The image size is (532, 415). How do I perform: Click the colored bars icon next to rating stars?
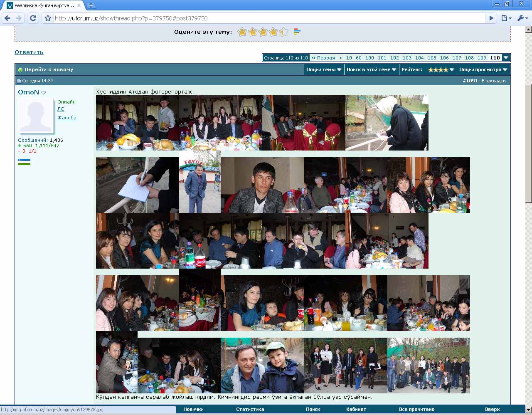point(297,32)
